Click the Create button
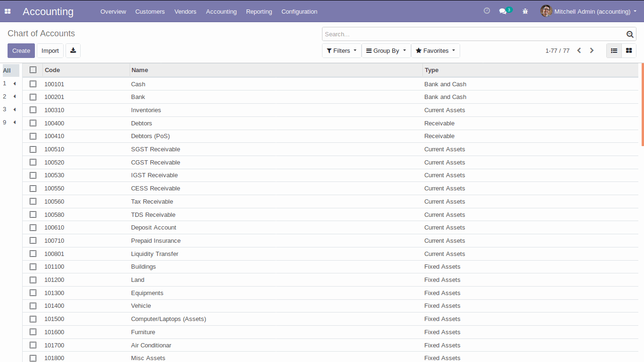The image size is (644, 362). 21,50
